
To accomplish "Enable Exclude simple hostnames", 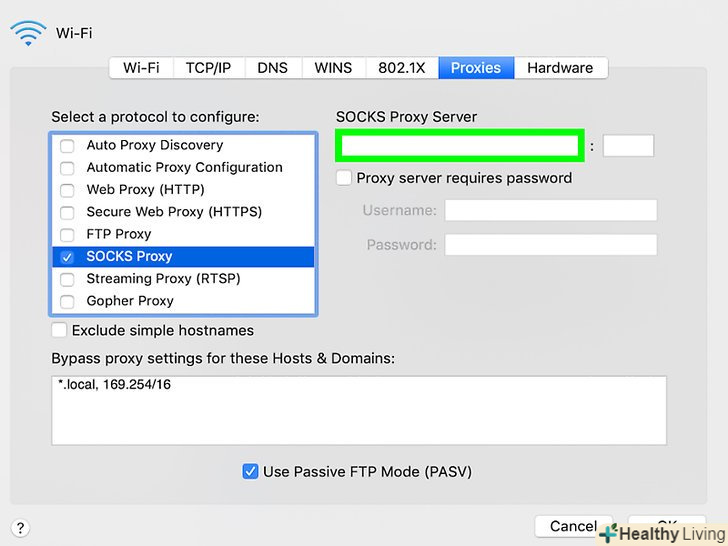I will pyautogui.click(x=60, y=330).
